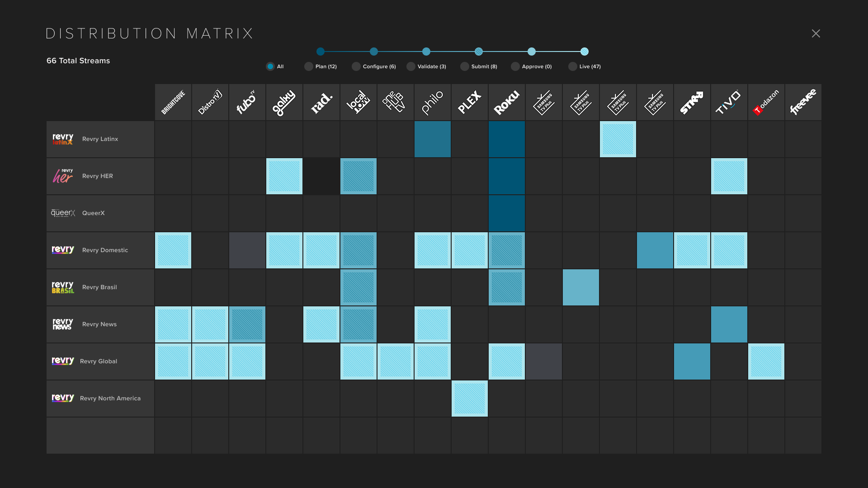Click the rad. platform logo

tap(321, 102)
